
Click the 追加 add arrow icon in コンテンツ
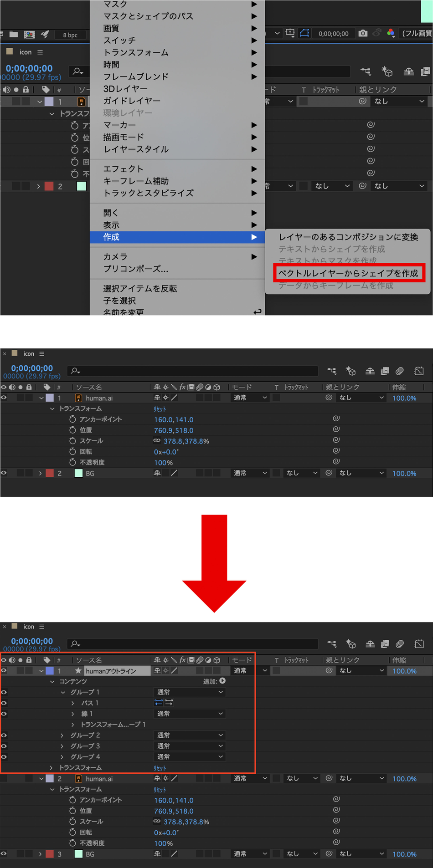(x=222, y=681)
